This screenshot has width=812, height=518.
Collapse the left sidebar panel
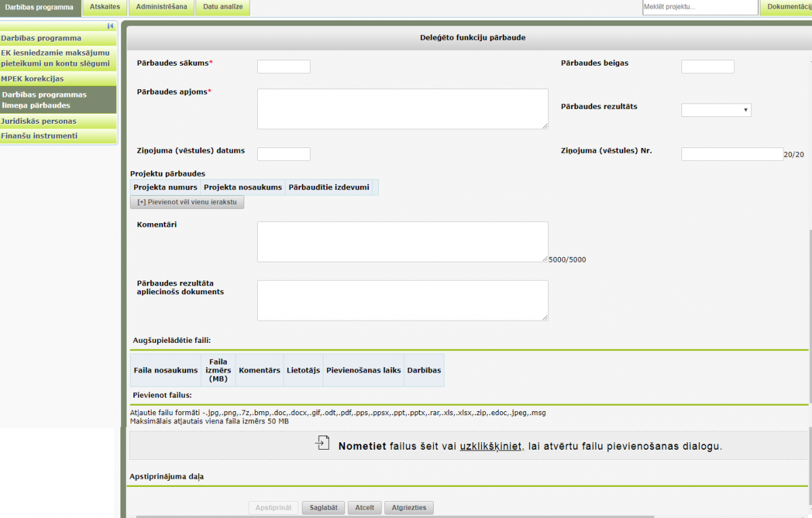click(x=110, y=26)
